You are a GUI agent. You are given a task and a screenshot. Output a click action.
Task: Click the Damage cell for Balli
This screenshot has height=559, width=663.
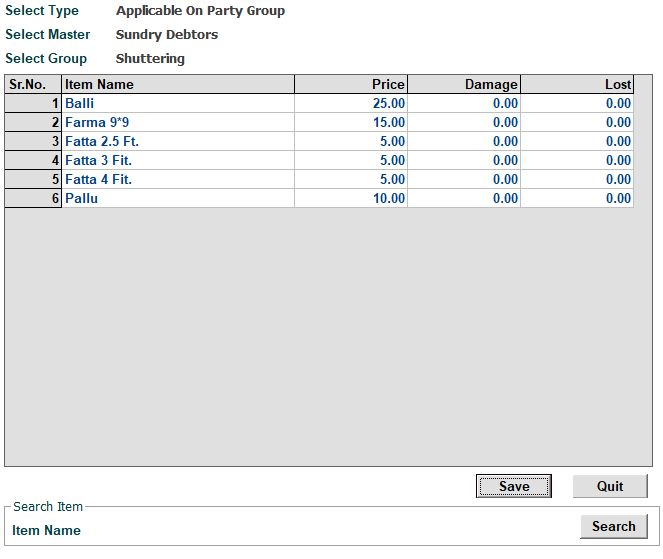point(464,103)
